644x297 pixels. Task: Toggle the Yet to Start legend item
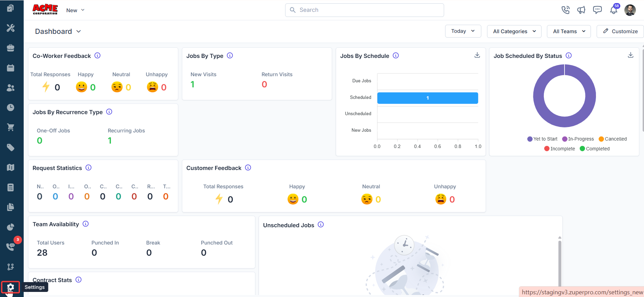click(x=542, y=139)
